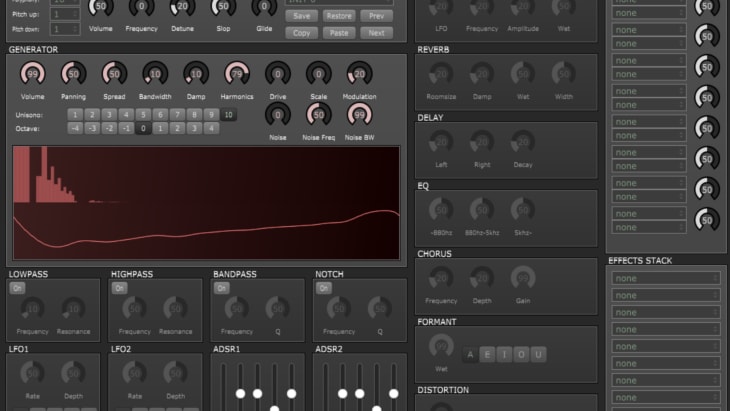Select Unison voice count 7
The width and height of the screenshot is (730, 411).
(177, 115)
